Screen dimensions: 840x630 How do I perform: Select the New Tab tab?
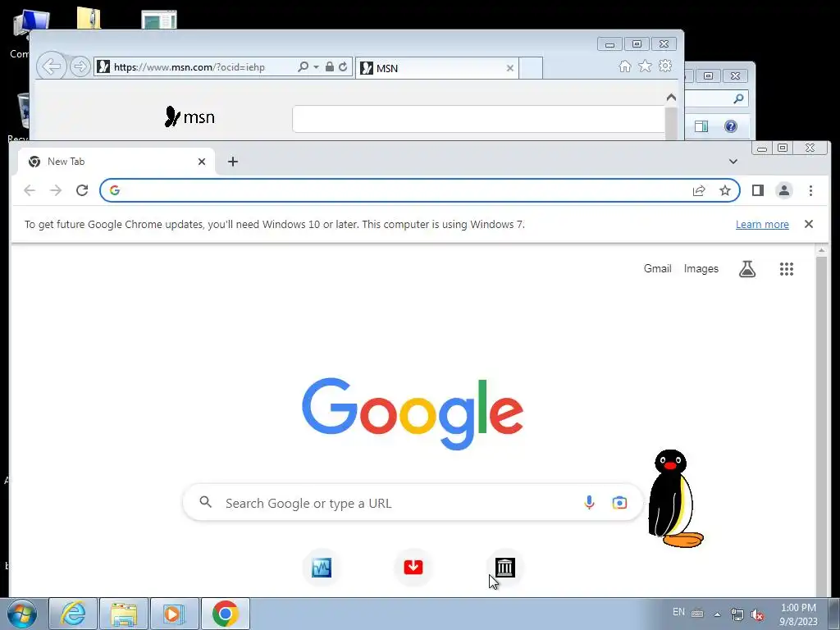116,162
